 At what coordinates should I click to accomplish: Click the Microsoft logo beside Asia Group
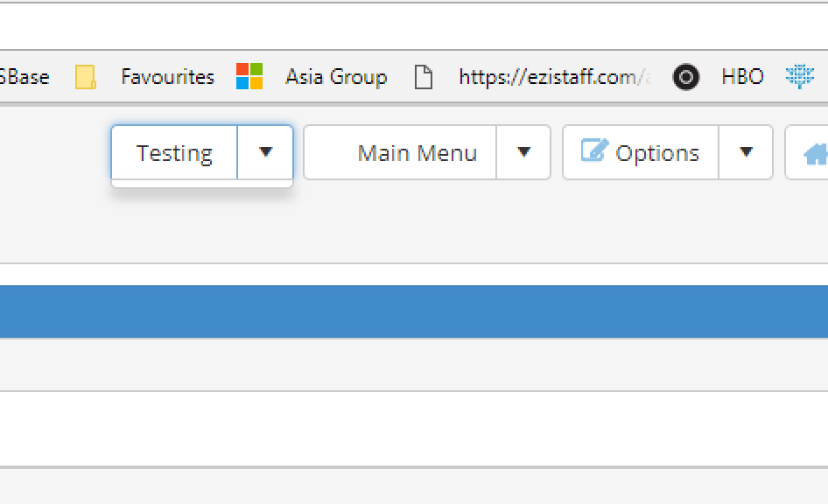point(249,76)
